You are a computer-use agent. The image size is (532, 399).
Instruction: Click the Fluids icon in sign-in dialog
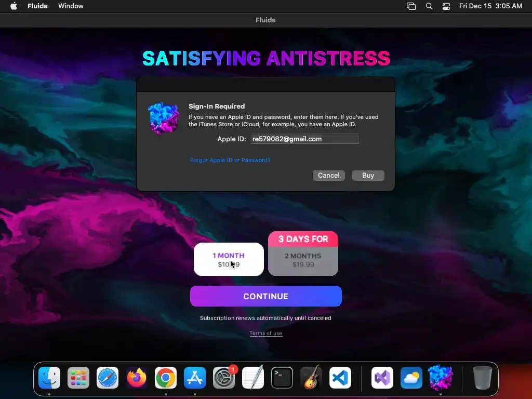click(164, 118)
